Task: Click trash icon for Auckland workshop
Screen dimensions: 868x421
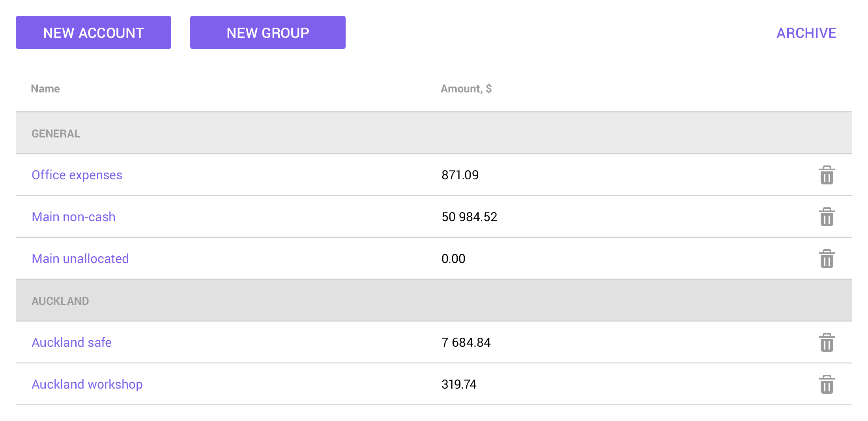Action: click(827, 384)
